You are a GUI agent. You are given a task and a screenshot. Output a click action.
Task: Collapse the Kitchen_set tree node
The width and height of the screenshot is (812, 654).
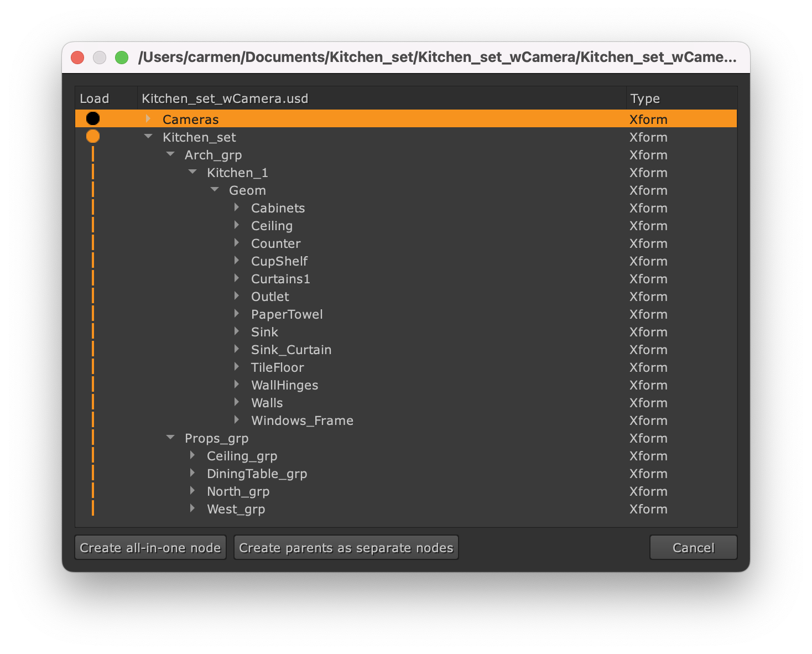148,137
